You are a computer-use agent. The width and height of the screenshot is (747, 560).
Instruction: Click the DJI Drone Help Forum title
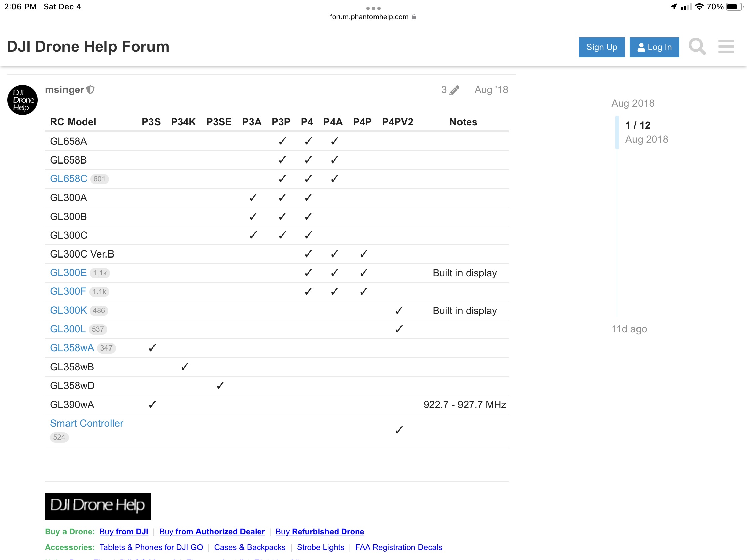pyautogui.click(x=88, y=47)
